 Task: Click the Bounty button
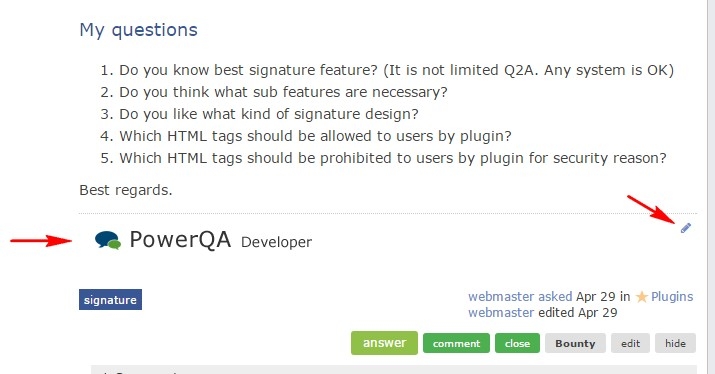pyautogui.click(x=575, y=343)
